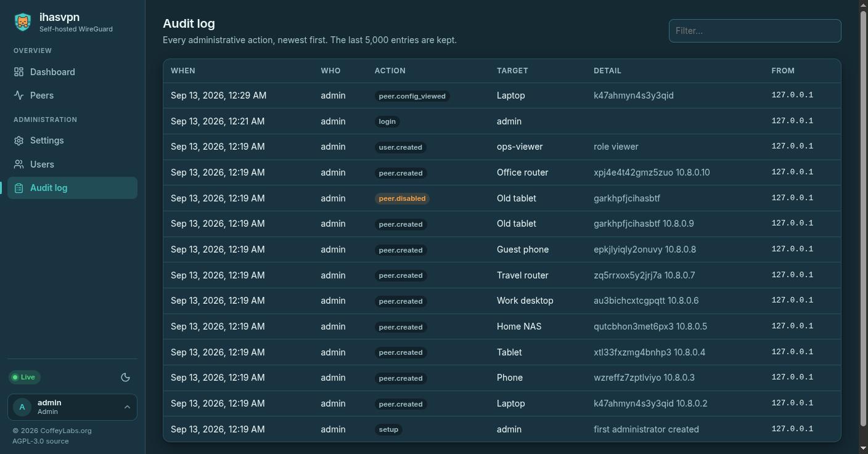Click the Home NAS target cell
The width and height of the screenshot is (868, 454).
coord(519,326)
